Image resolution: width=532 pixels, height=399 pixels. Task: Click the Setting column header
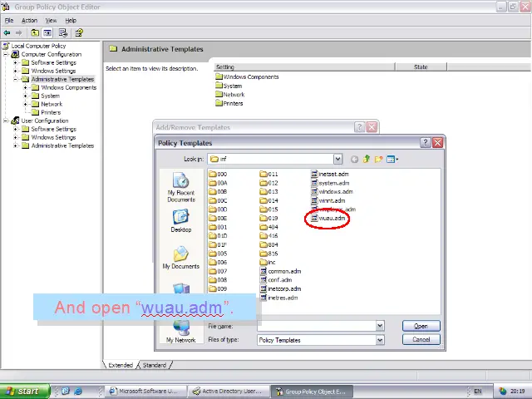coord(305,66)
